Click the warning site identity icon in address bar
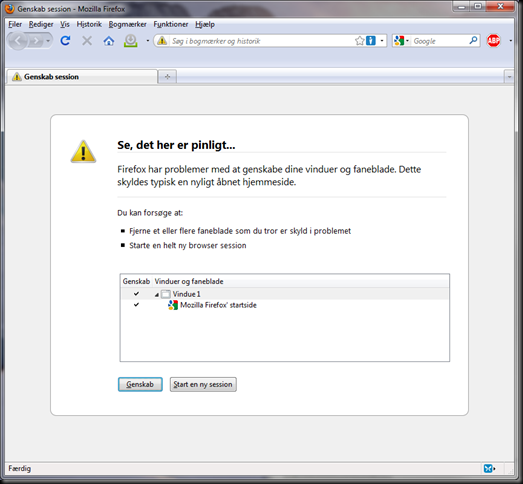The width and height of the screenshot is (523, 484). coord(162,41)
